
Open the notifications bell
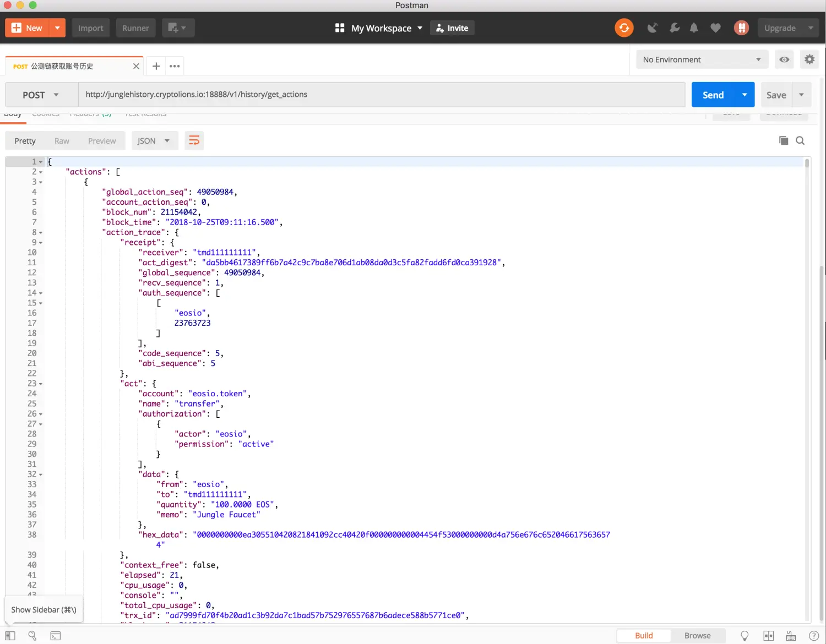coord(694,28)
